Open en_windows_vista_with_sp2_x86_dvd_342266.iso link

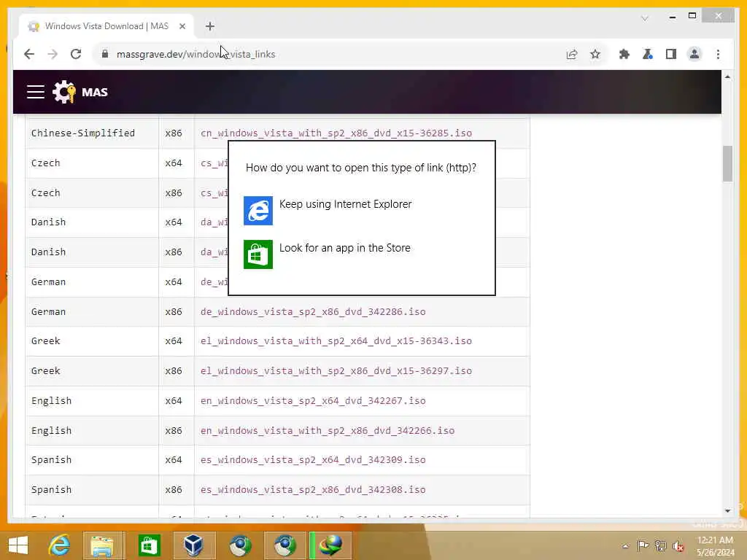[x=328, y=431]
